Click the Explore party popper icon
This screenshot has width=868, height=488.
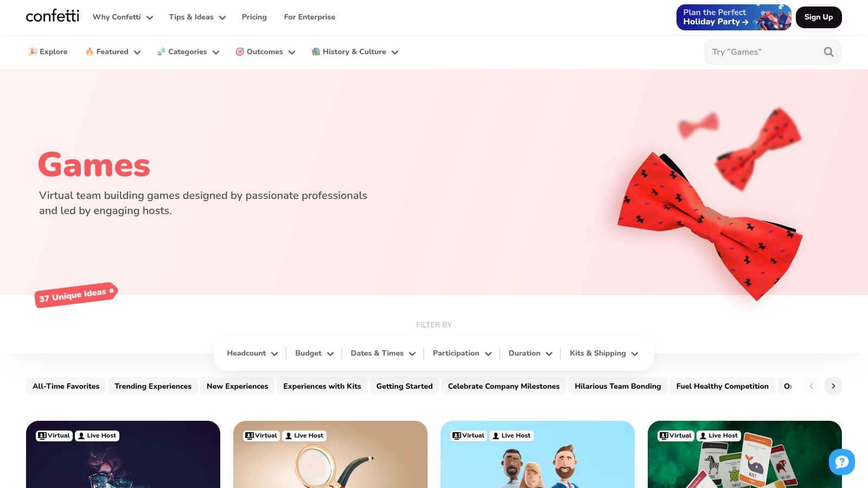tap(33, 52)
